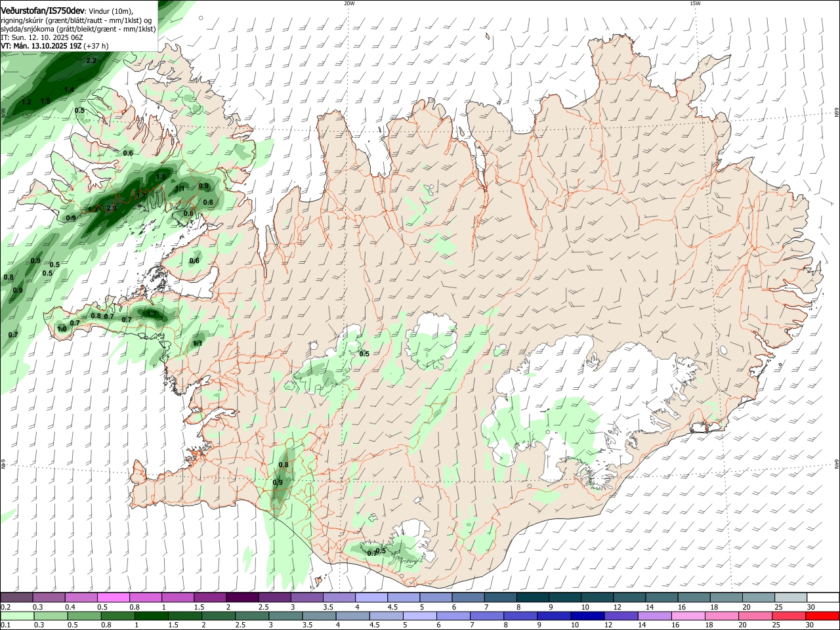Select pale grey swatch starting at 25, upper row
The height and width of the screenshot is (630, 840).
click(791, 597)
